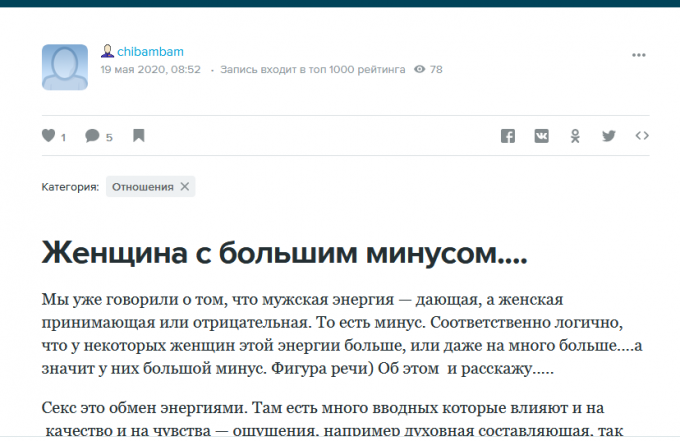Click the like count number

(63, 137)
